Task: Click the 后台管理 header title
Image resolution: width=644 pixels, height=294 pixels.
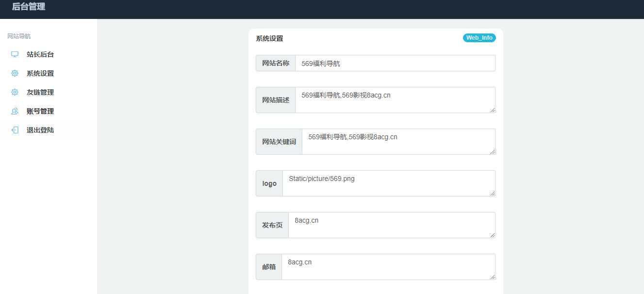Action: tap(29, 7)
